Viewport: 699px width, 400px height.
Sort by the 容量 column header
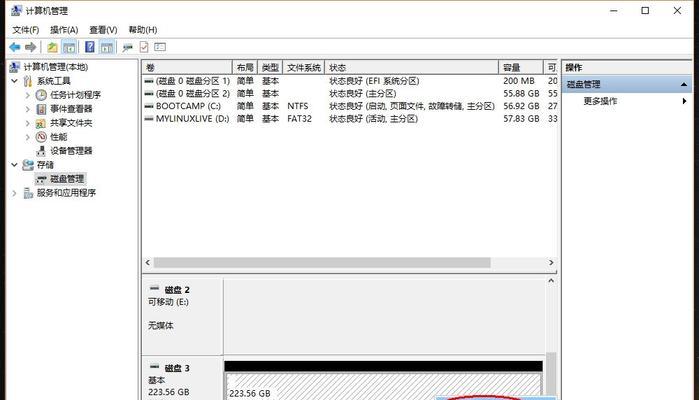pyautogui.click(x=521, y=67)
